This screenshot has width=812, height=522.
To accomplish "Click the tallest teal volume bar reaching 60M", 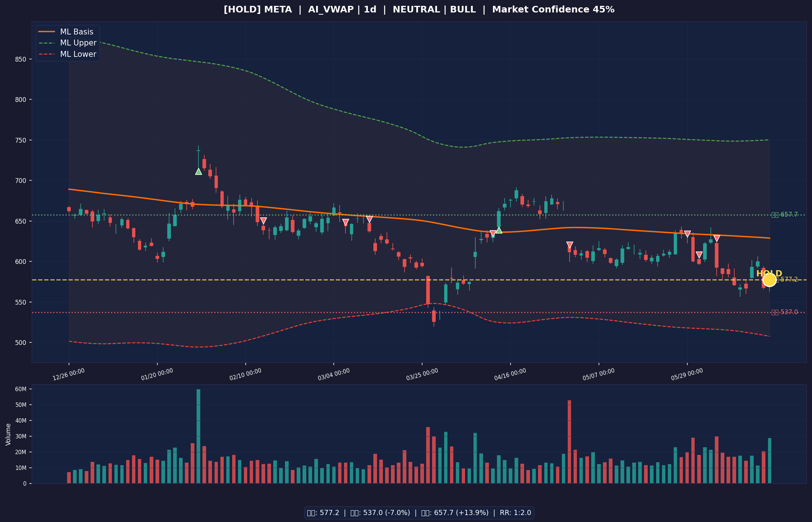I will (x=198, y=436).
